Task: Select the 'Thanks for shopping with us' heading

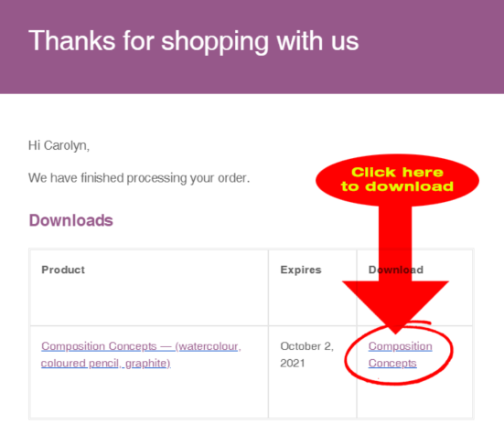Action: pos(194,41)
